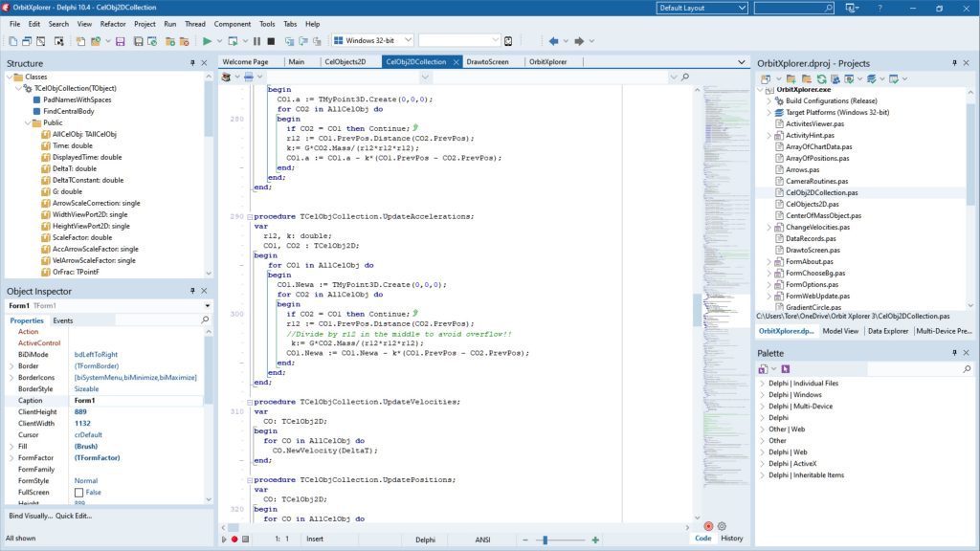Open the Refactor menu
The width and height of the screenshot is (980, 551).
tap(113, 24)
